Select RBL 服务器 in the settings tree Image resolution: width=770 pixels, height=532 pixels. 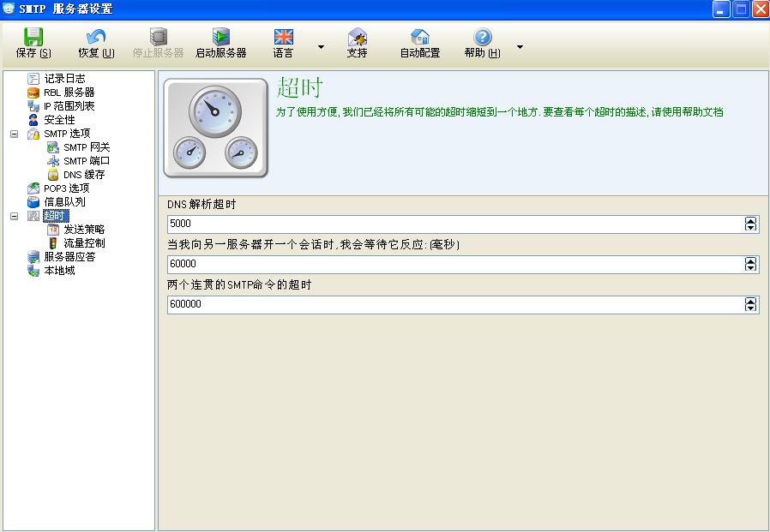pos(69,93)
